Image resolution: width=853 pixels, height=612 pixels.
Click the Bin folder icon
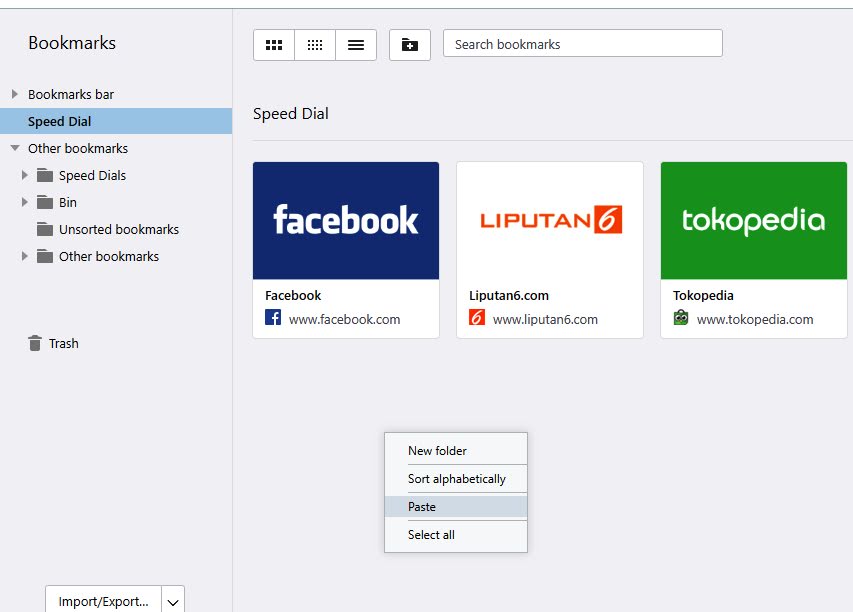point(45,202)
